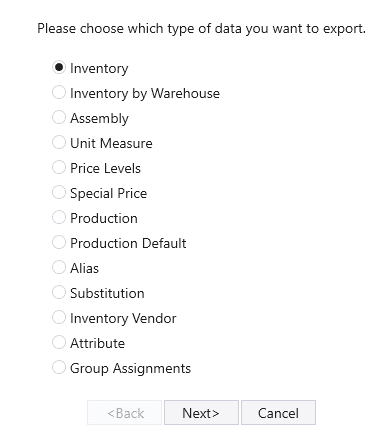
Task: Click the Group Assignments label text
Action: click(x=130, y=369)
